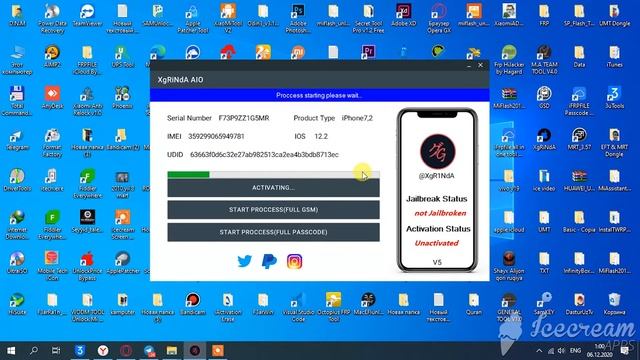Click the volume speaker tray icon
Image resolution: width=640 pixels, height=360 pixels.
(x=562, y=351)
